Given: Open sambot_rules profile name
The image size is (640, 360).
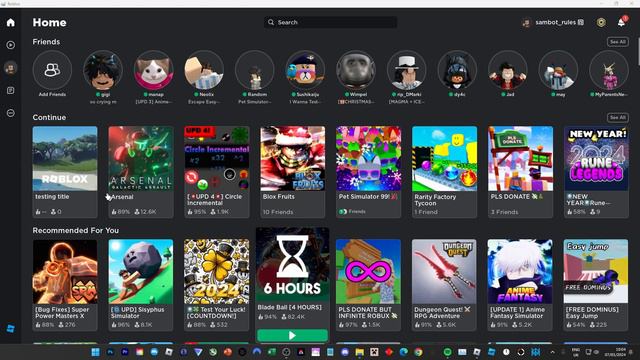Looking at the screenshot, I should click(556, 22).
